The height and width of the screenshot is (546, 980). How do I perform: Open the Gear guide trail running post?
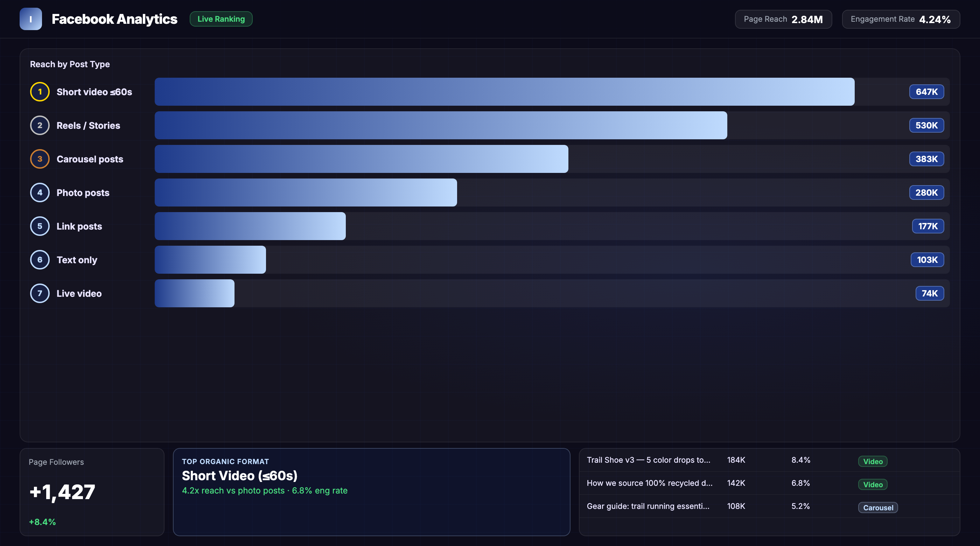click(769, 506)
